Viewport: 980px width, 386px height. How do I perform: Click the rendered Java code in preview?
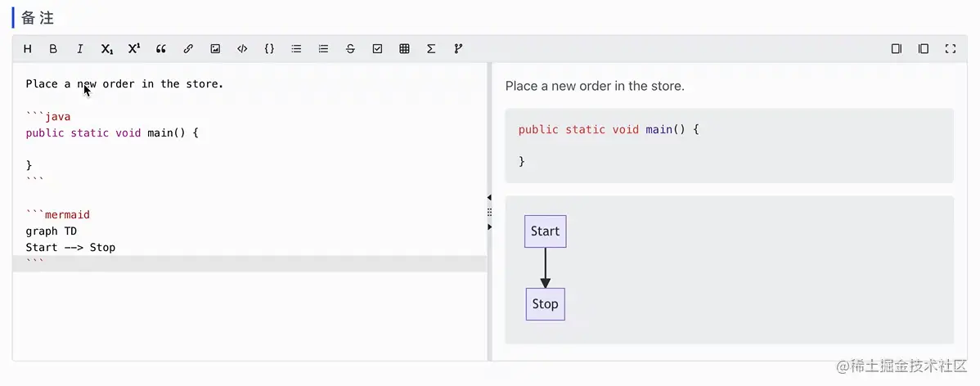point(730,146)
